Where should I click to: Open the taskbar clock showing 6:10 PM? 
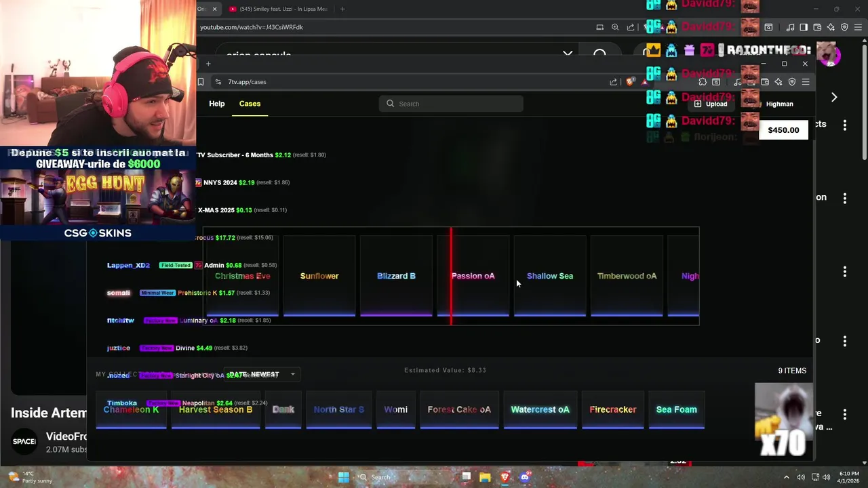click(848, 477)
